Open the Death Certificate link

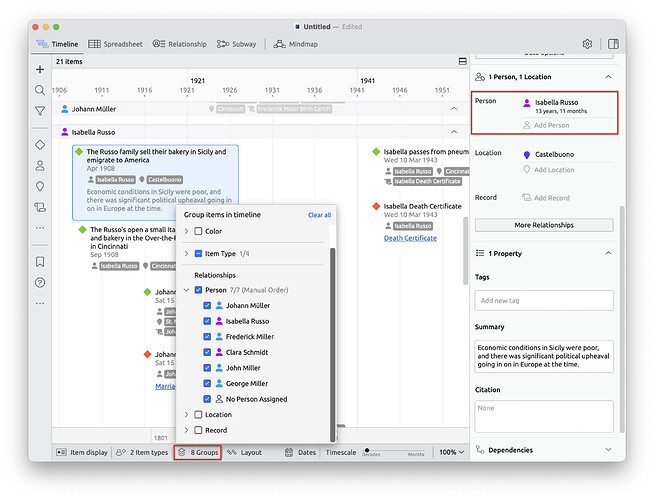tap(410, 238)
